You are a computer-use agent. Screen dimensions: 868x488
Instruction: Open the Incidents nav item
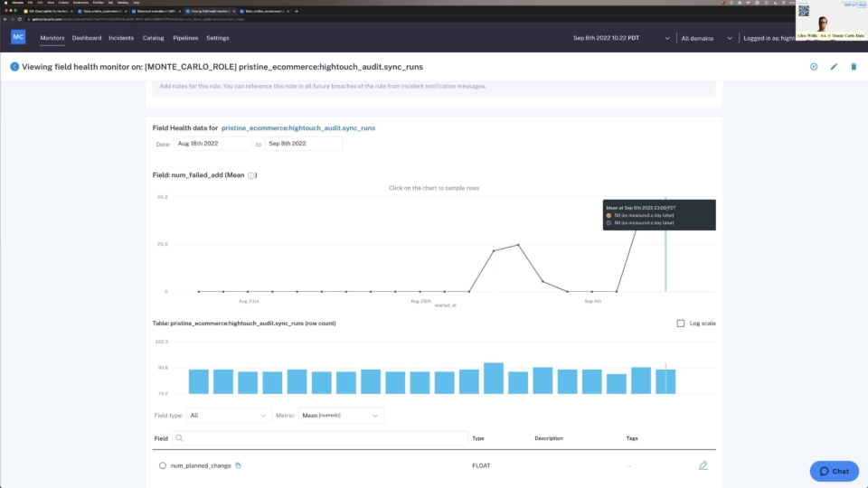pyautogui.click(x=121, y=38)
